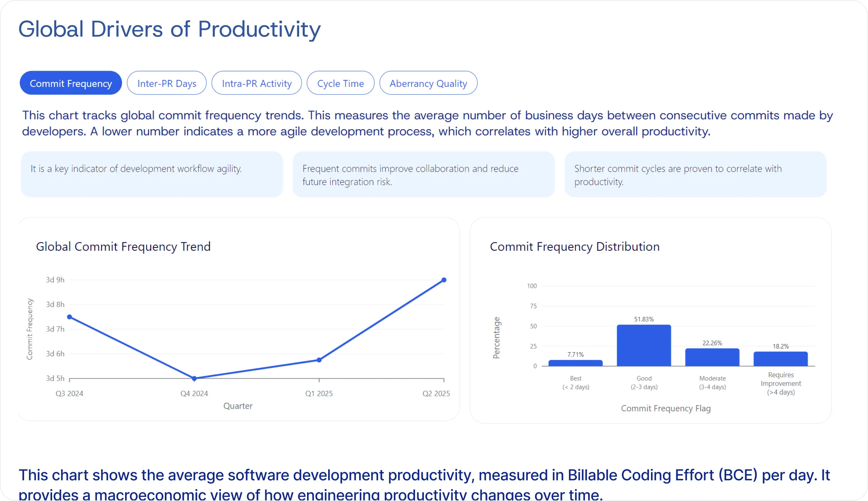This screenshot has width=868, height=501.
Task: Click the Global Commit Frequency Trend title
Action: pos(123,247)
